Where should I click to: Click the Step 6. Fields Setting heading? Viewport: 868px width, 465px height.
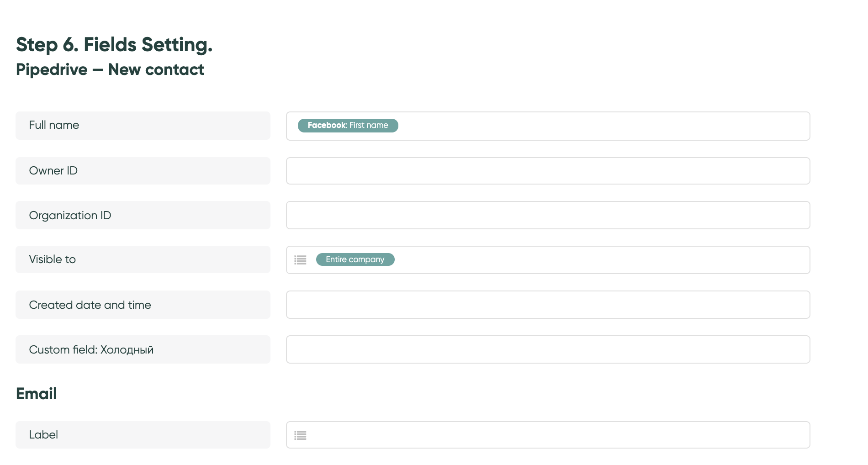click(114, 45)
